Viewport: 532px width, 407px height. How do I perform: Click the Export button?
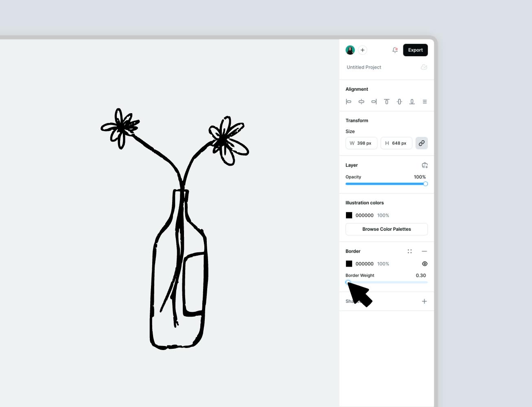(x=415, y=50)
